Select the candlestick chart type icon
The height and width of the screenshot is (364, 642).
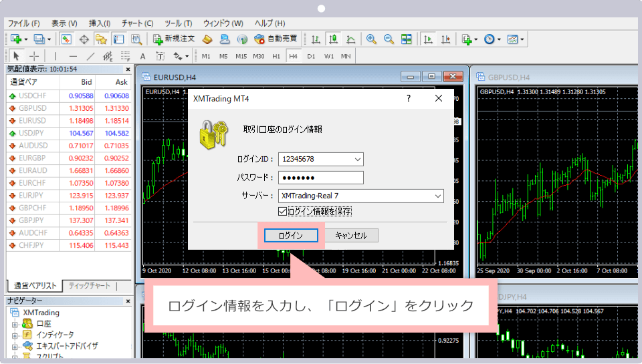pyautogui.click(x=333, y=39)
